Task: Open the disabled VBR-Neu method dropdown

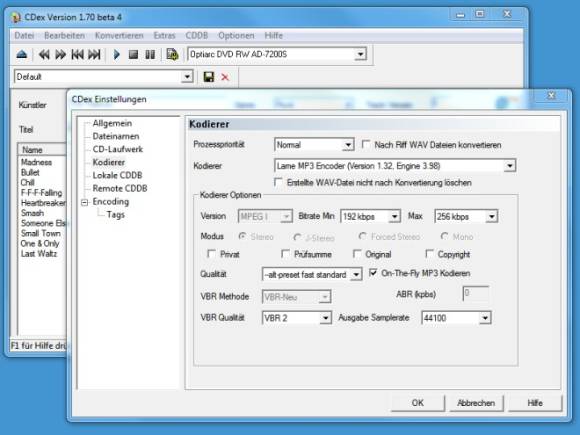Action: pyautogui.click(x=325, y=297)
